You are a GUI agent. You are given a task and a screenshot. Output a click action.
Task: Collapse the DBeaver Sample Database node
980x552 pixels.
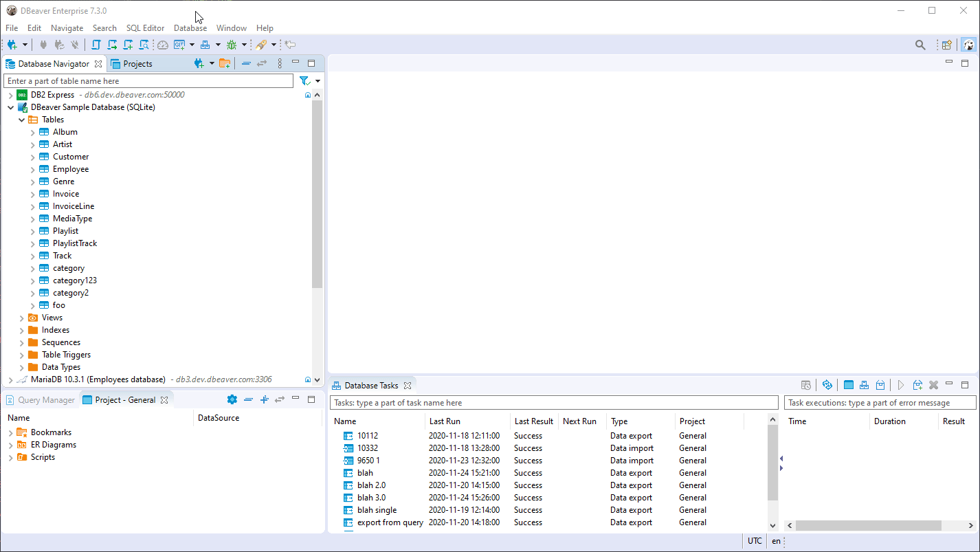click(11, 107)
